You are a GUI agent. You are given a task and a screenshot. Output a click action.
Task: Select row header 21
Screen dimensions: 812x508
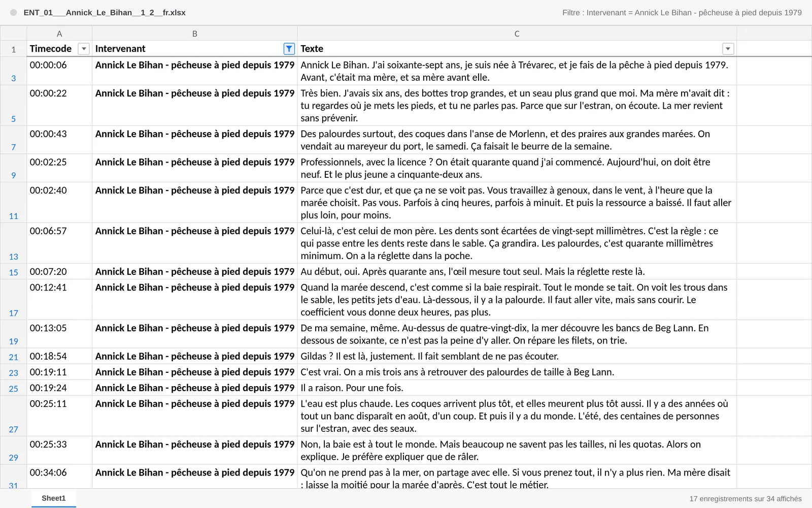[14, 356]
